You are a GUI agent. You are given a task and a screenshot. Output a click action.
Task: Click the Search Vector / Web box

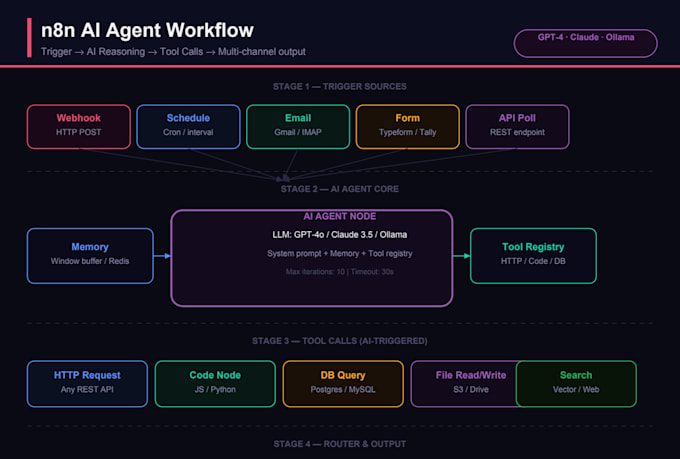[576, 384]
